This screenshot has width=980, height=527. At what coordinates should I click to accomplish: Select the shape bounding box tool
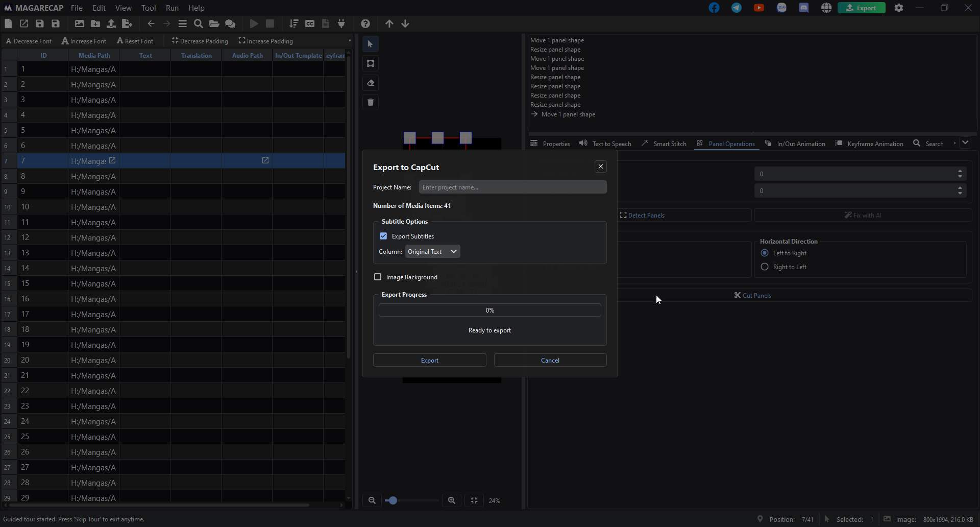(x=371, y=63)
